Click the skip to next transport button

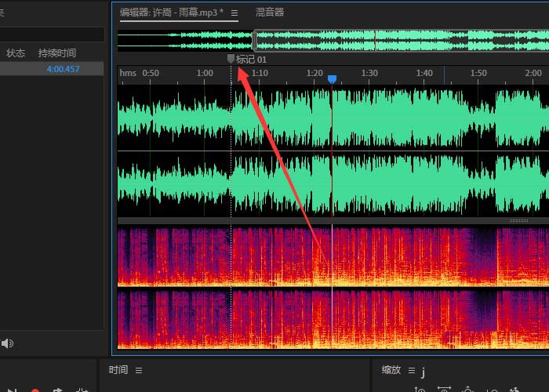tap(11, 390)
